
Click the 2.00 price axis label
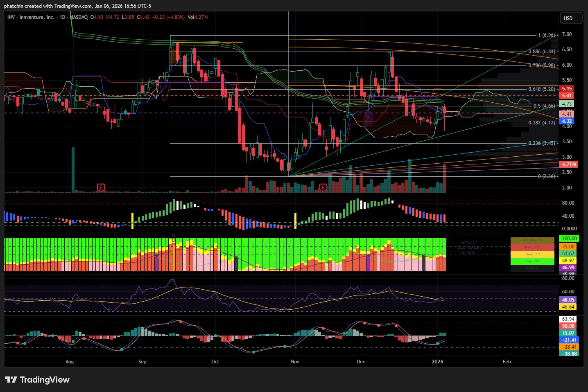pyautogui.click(x=567, y=188)
